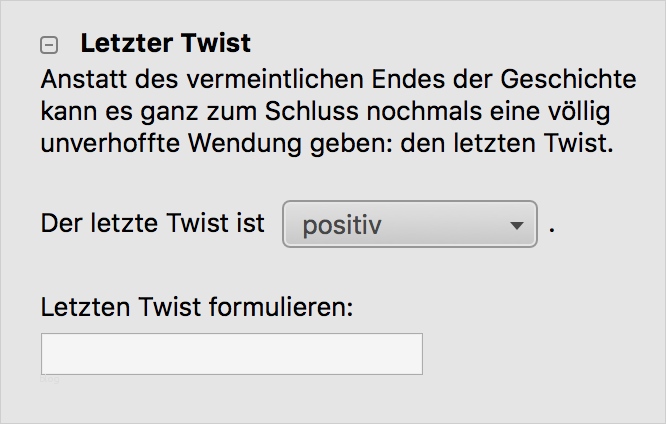Select the word positiv in the combo box
Image resolution: width=666 pixels, height=424 pixels.
[342, 225]
